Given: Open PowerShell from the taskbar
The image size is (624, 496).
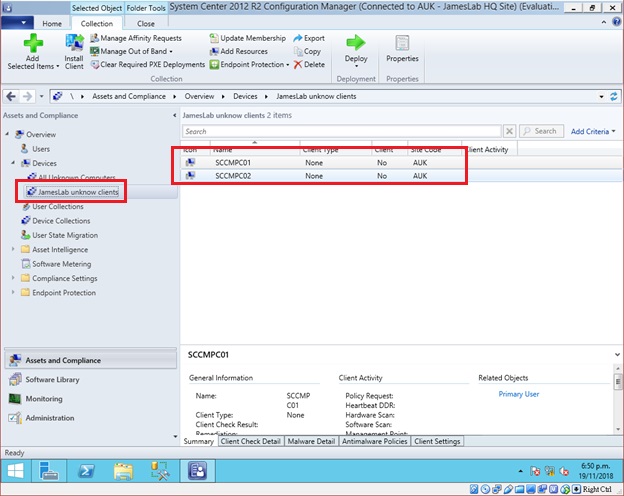Looking at the screenshot, I should click(x=86, y=471).
